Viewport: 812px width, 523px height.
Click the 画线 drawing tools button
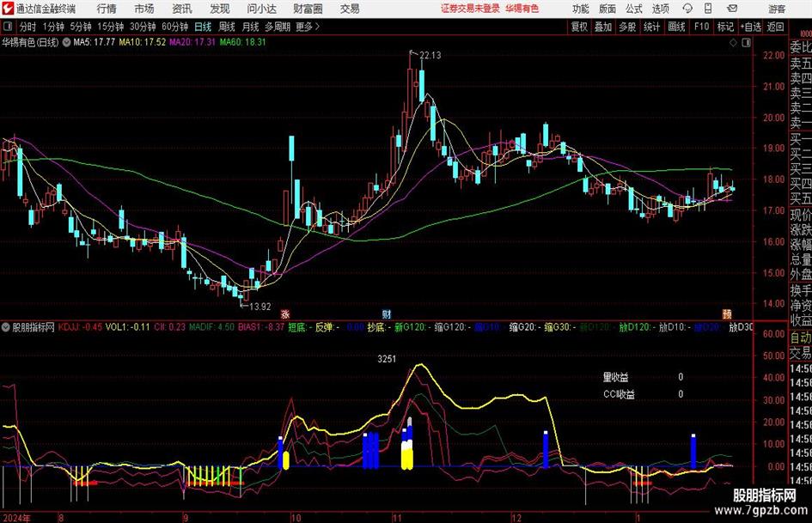(x=676, y=27)
